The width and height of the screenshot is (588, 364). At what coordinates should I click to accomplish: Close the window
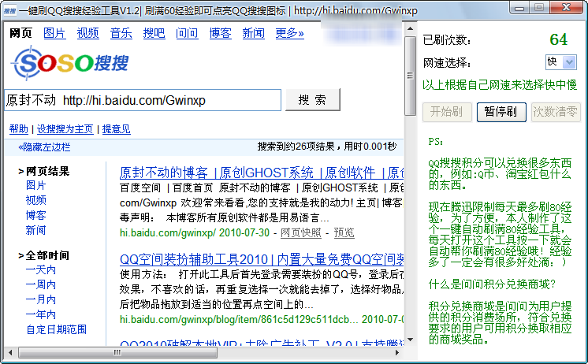point(567,8)
